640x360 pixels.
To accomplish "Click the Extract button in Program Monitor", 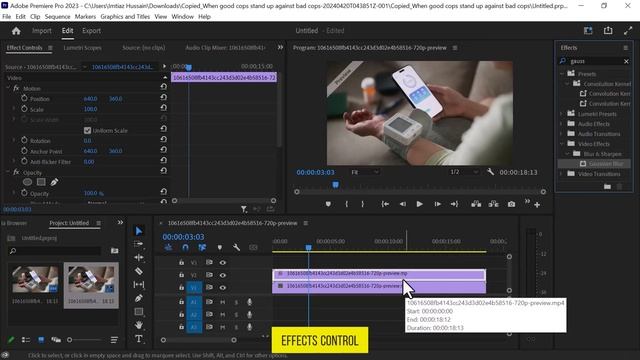I will tap(493, 204).
